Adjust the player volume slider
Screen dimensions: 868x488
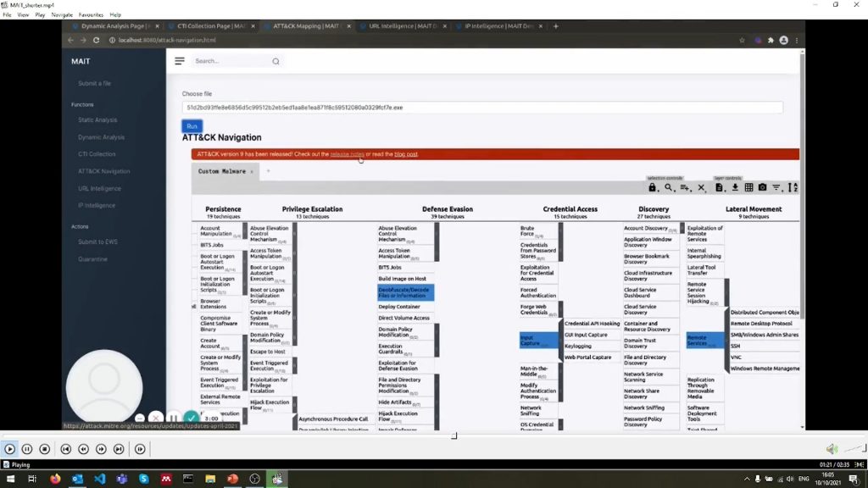(x=854, y=449)
